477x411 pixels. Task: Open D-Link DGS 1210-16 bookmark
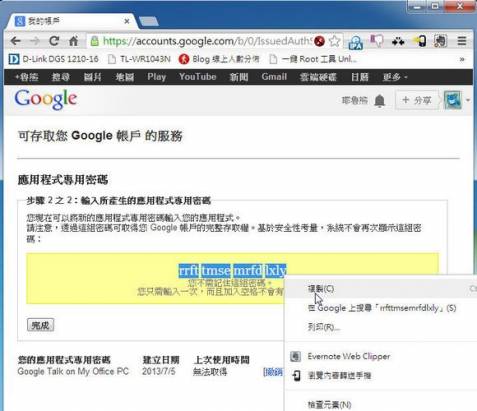pyautogui.click(x=53, y=59)
